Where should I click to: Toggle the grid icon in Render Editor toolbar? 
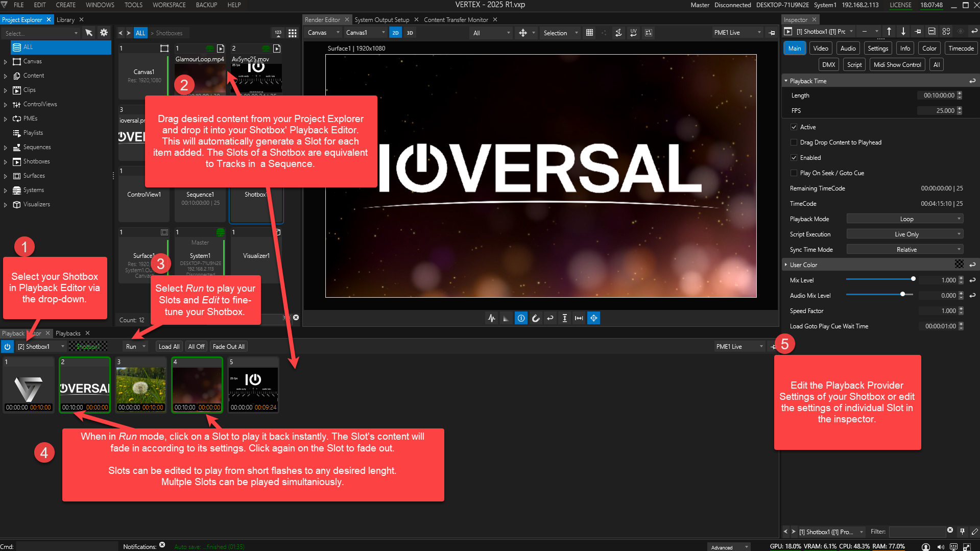pyautogui.click(x=589, y=33)
